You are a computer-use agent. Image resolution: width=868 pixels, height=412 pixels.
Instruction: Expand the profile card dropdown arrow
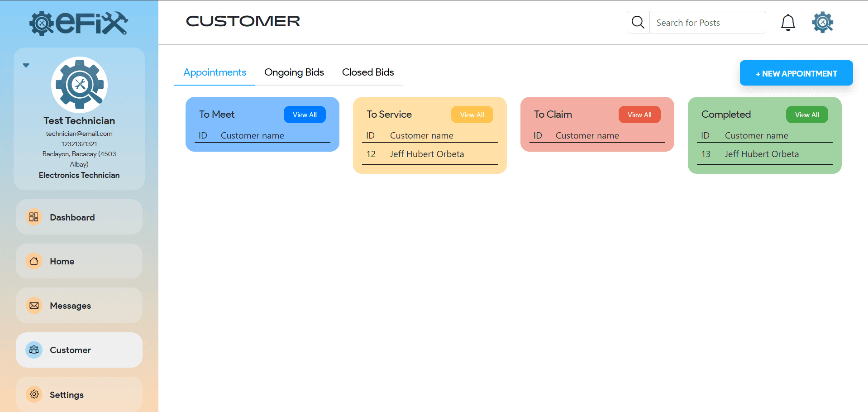[26, 66]
